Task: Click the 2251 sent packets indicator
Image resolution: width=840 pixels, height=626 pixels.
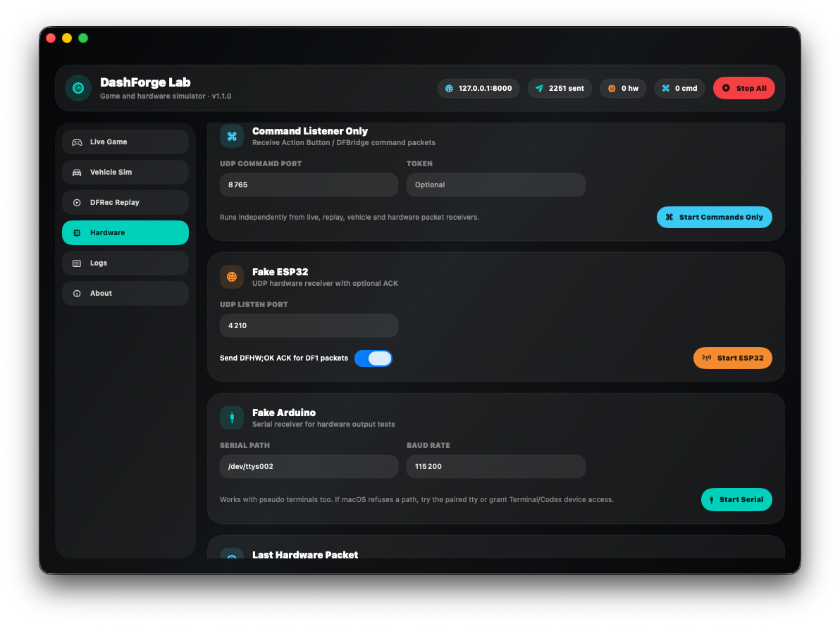Action: [x=560, y=88]
